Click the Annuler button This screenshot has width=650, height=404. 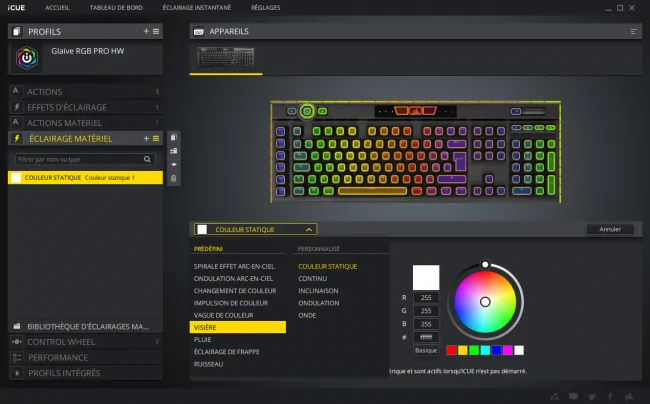tap(610, 229)
